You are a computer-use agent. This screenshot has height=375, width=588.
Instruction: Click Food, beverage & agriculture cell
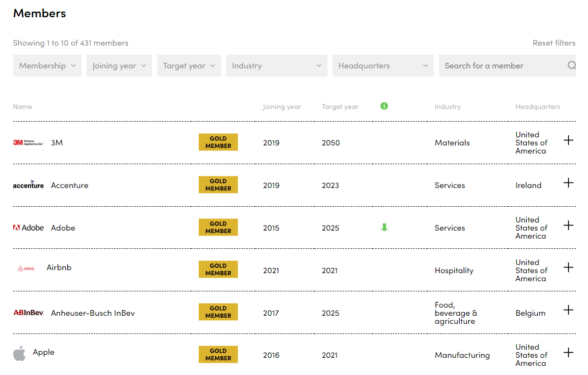coord(456,313)
